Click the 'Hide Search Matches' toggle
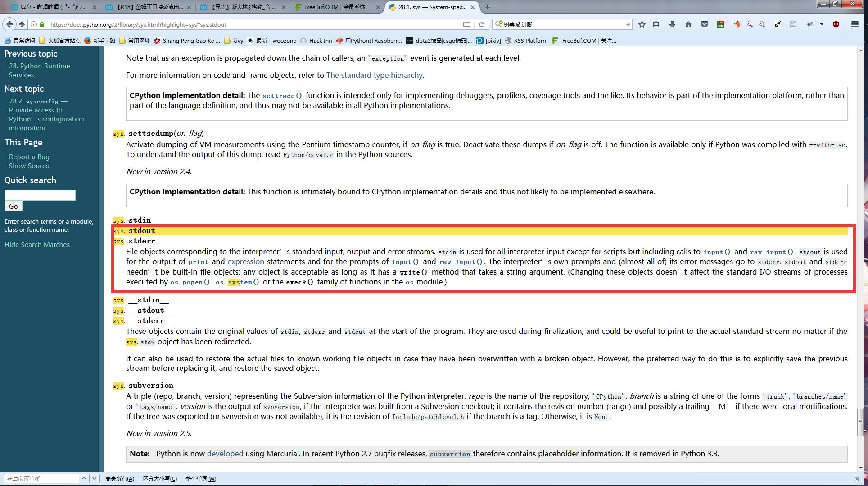 [36, 244]
